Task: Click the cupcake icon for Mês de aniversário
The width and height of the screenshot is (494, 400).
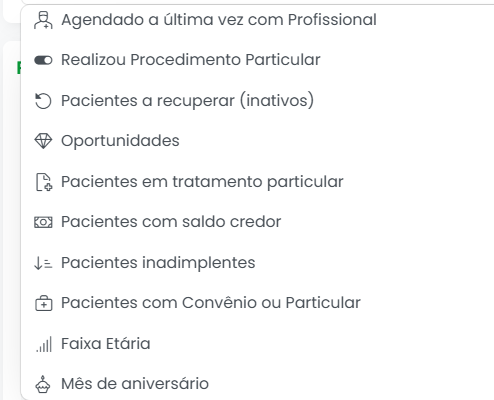Action: [x=43, y=384]
